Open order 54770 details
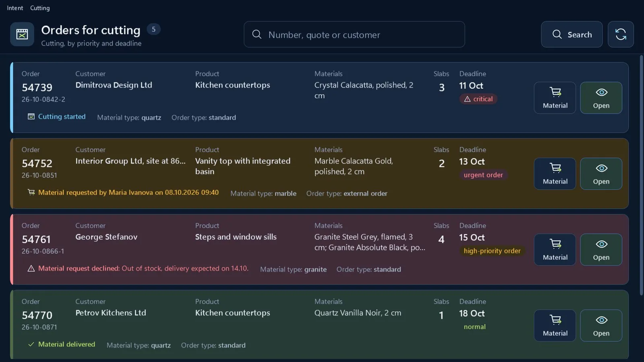 tap(601, 325)
